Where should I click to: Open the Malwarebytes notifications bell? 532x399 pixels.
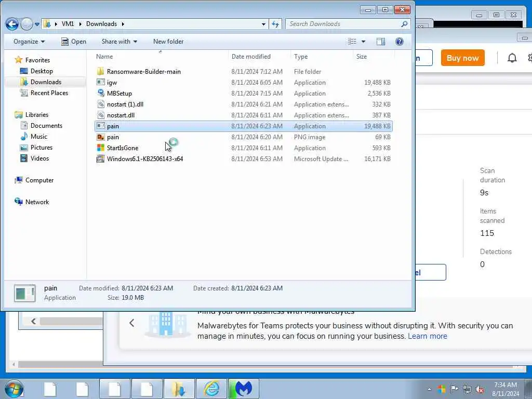tap(512, 58)
